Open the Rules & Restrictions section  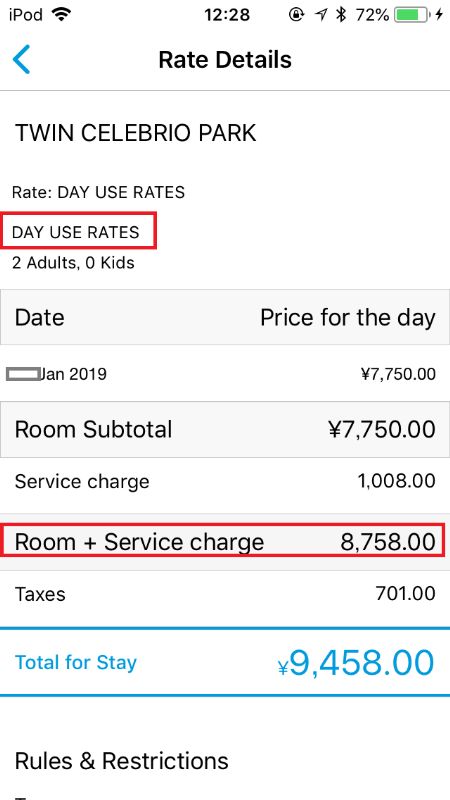click(122, 761)
